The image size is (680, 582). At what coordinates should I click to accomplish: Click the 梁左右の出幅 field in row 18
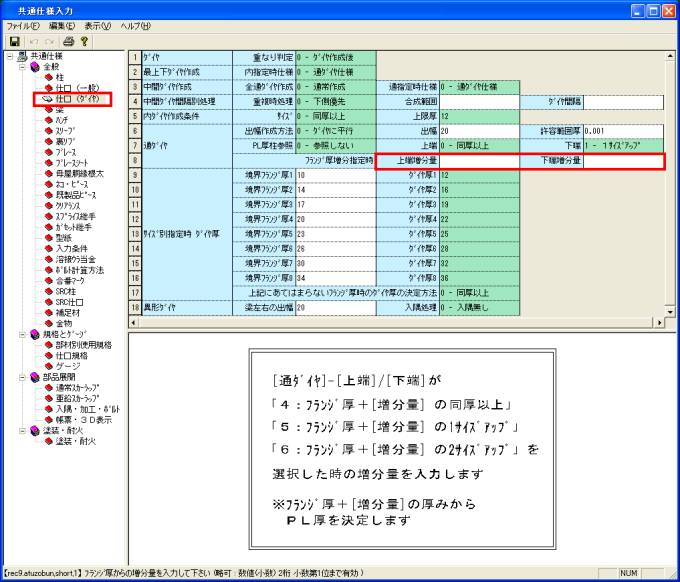[x=336, y=307]
